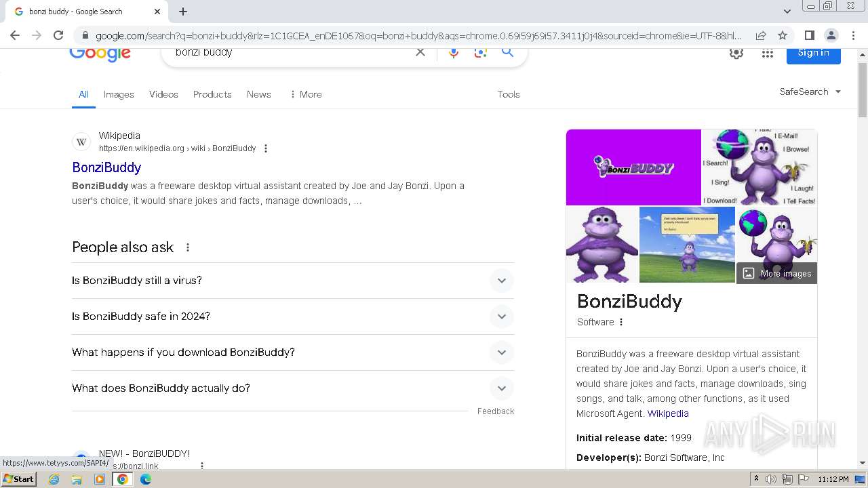Open the Google apps grid icon
The image size is (868, 488).
point(768,53)
